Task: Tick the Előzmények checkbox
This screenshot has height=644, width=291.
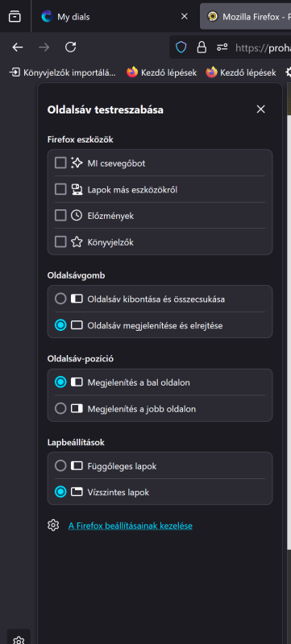Action: [60, 216]
